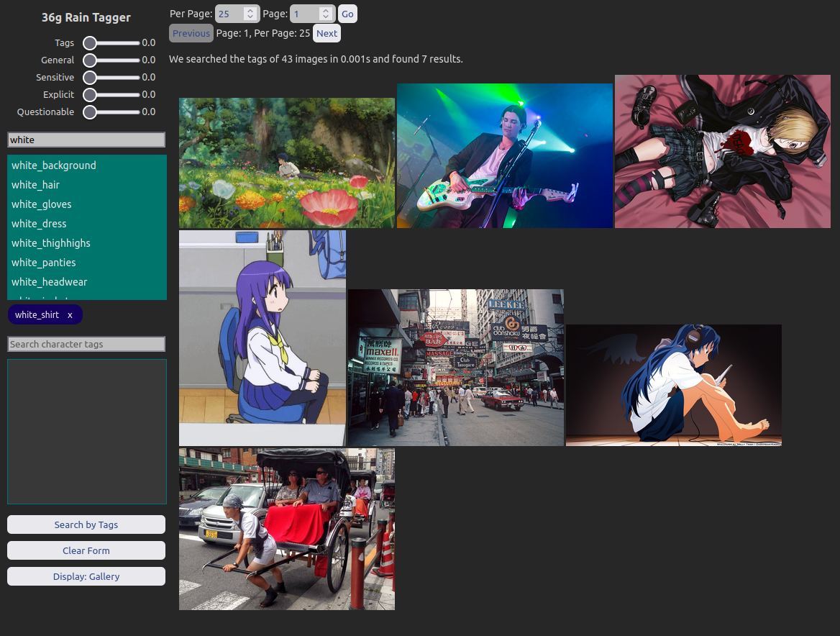Decrease Per Page value with down arrow
This screenshot has width=840, height=636.
click(250, 18)
